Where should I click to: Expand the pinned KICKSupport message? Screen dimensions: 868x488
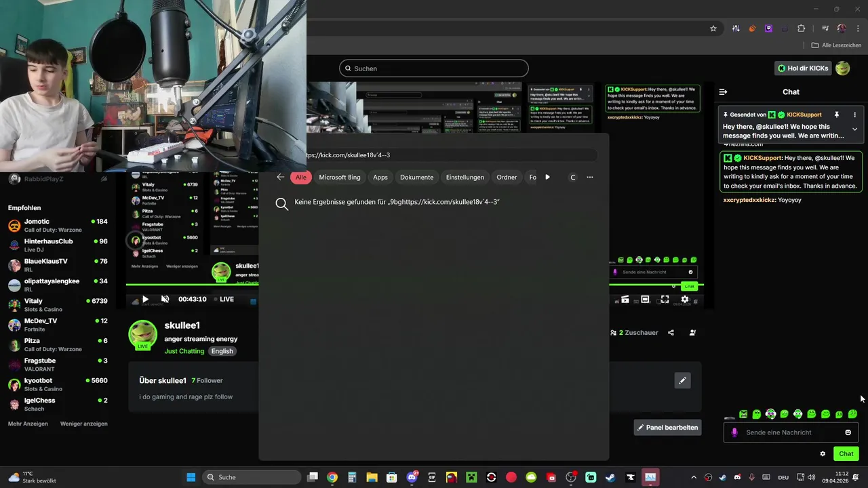coord(854,129)
